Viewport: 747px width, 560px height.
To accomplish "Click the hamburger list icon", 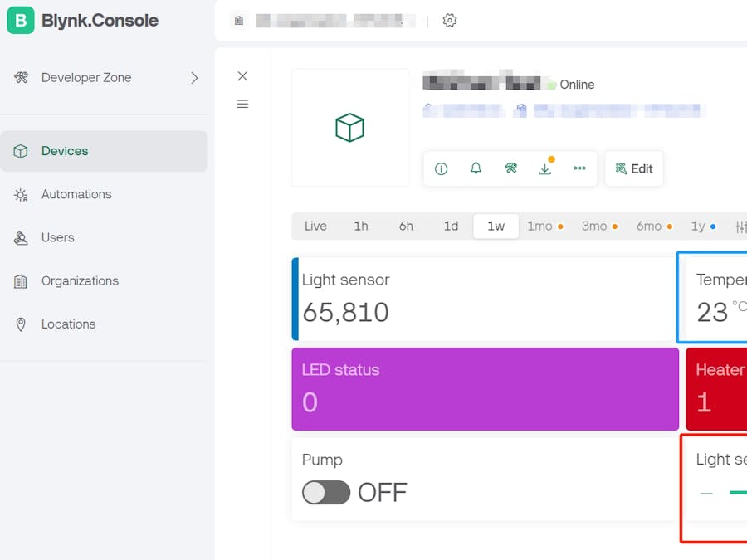I will click(x=242, y=104).
